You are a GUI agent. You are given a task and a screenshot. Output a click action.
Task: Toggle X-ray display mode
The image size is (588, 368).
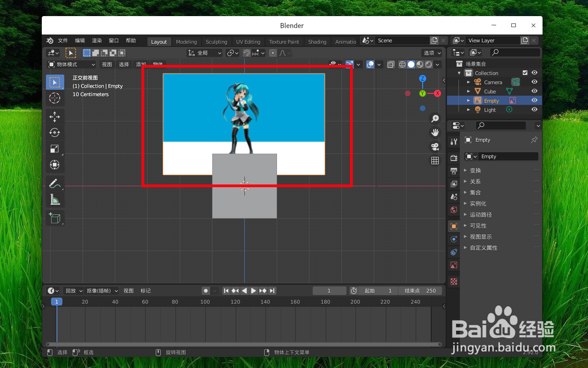pos(390,64)
